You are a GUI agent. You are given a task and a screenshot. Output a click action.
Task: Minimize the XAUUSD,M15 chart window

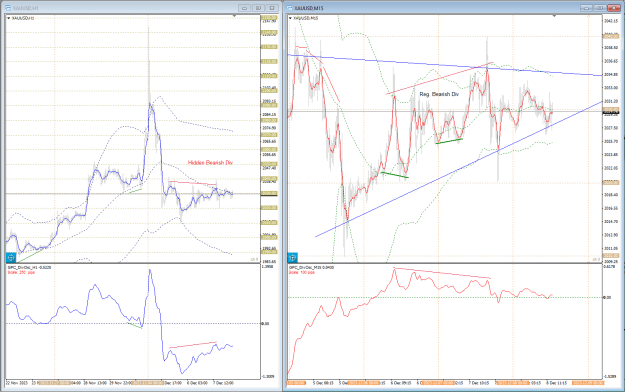point(586,8)
